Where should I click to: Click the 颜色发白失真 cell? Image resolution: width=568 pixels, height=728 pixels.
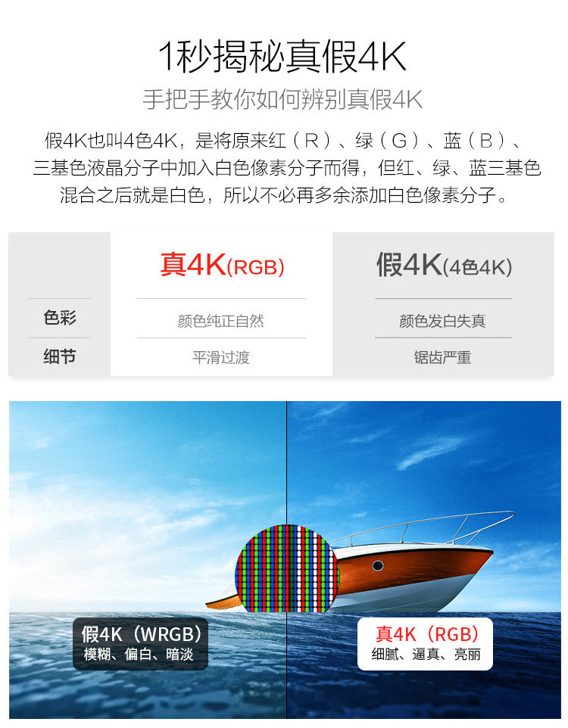(x=442, y=321)
